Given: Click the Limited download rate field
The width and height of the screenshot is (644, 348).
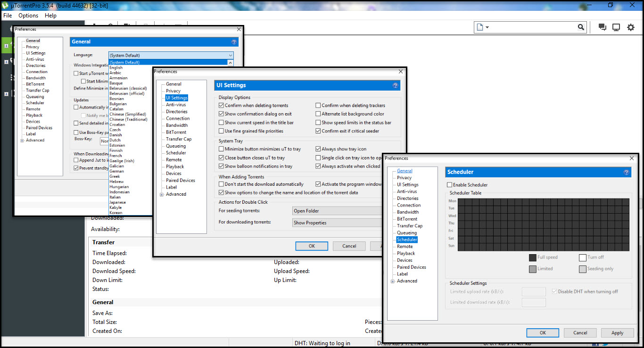Looking at the screenshot, I should click(534, 302).
